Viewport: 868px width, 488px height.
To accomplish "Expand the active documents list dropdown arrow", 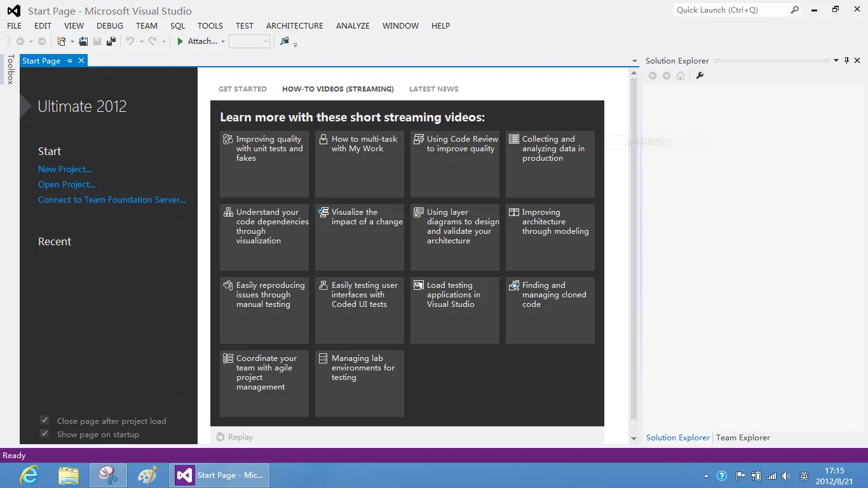I will pos(634,61).
